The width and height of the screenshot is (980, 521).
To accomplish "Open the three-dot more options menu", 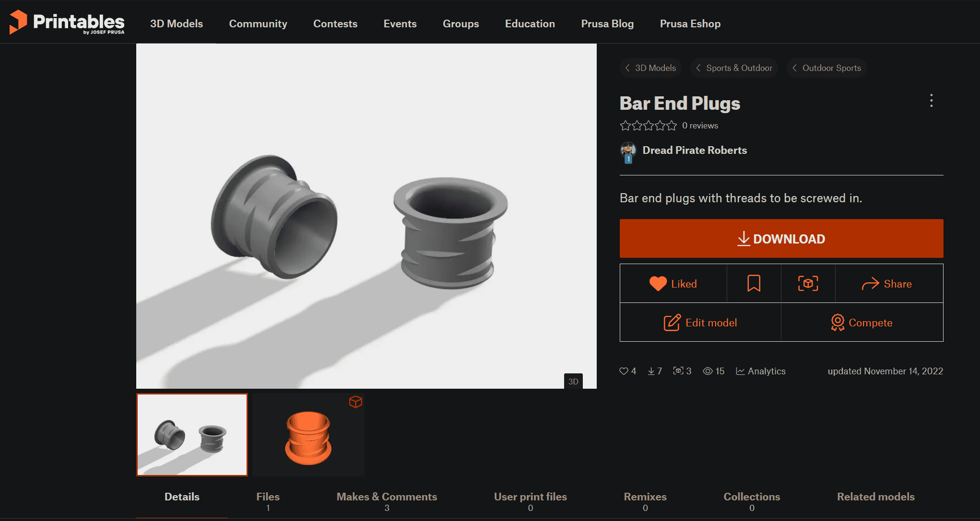I will (x=931, y=101).
